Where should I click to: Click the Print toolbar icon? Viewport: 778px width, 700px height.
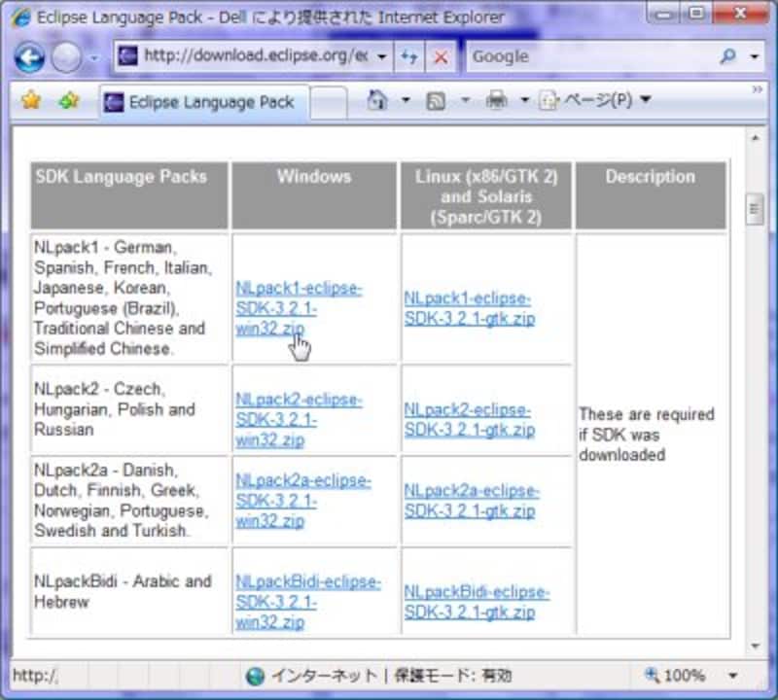[496, 101]
